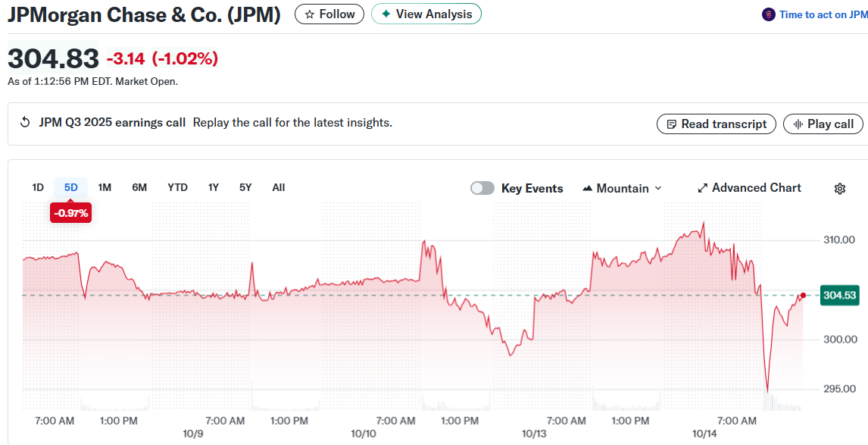Click the audio waveform Play call icon
The image size is (868, 445).
[x=798, y=124]
